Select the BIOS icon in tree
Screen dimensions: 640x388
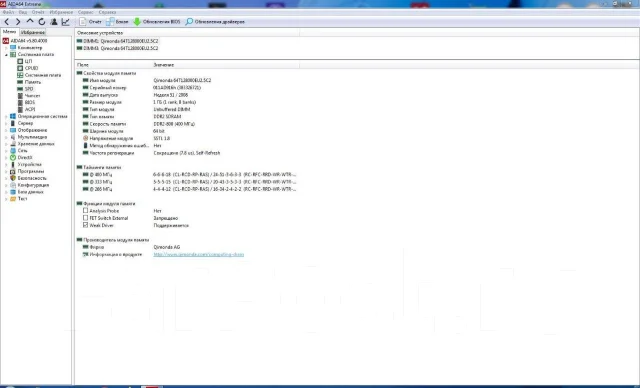20,102
